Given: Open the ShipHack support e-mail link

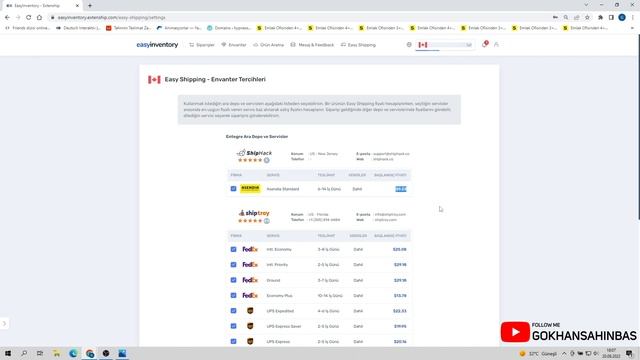Looking at the screenshot, I should click(x=391, y=154).
